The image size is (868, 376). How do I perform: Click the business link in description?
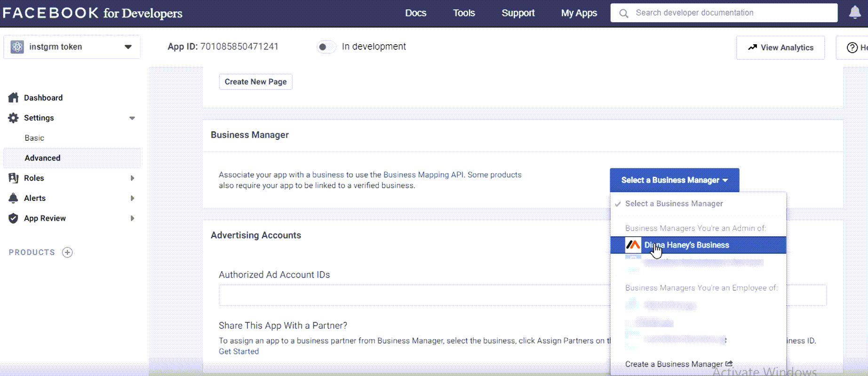(x=328, y=175)
